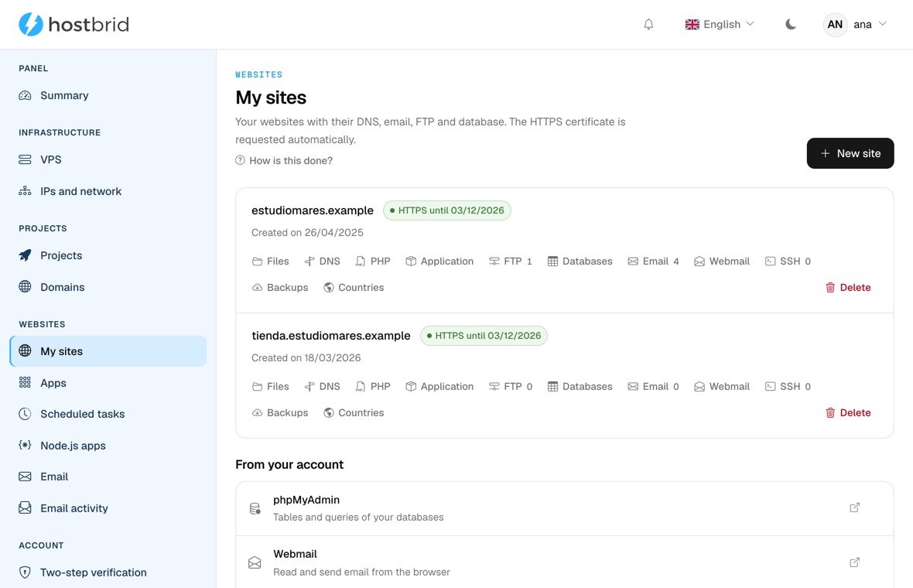
Task: Click the tienda.estudiomares.example site name
Action: pyautogui.click(x=330, y=336)
